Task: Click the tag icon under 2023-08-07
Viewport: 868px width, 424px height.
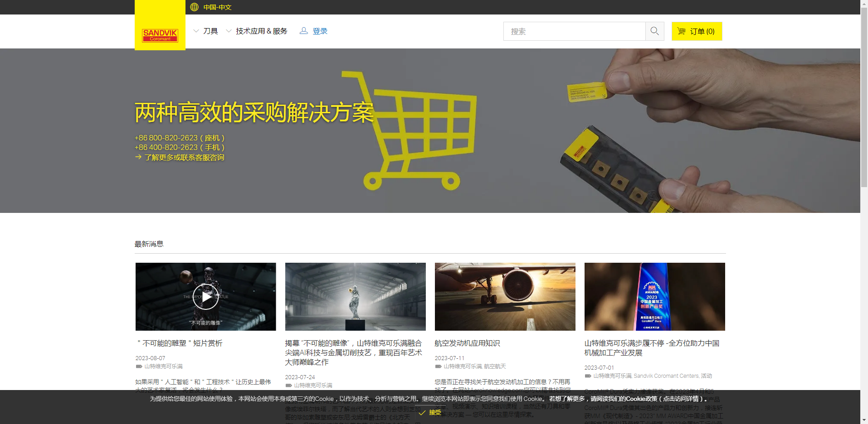Action: [139, 366]
